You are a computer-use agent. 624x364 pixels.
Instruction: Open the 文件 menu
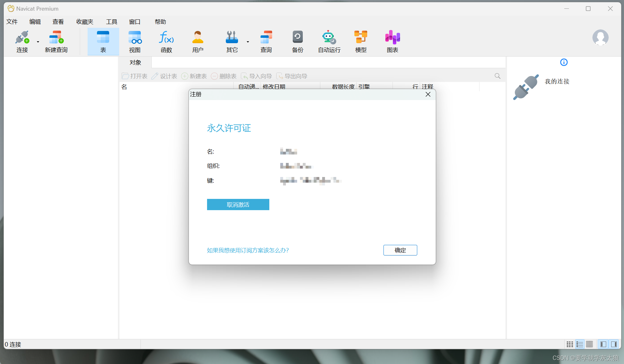(x=12, y=22)
